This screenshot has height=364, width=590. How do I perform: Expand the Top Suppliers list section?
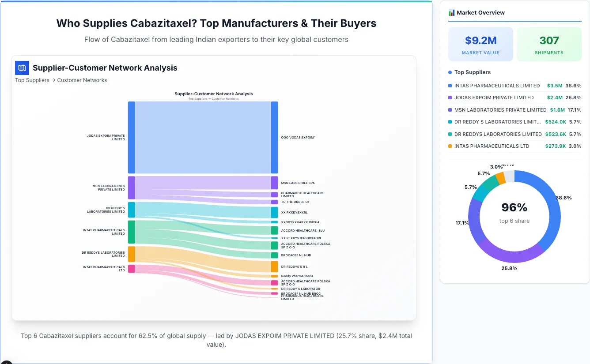click(473, 72)
